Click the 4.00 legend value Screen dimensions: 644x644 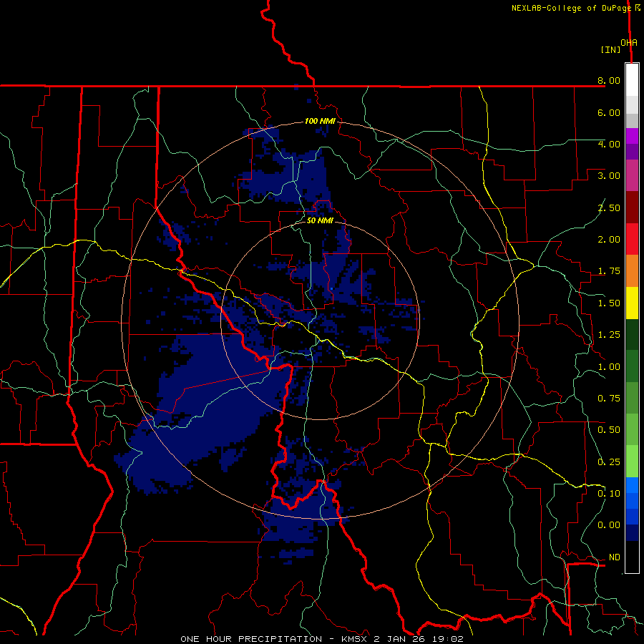pos(609,144)
